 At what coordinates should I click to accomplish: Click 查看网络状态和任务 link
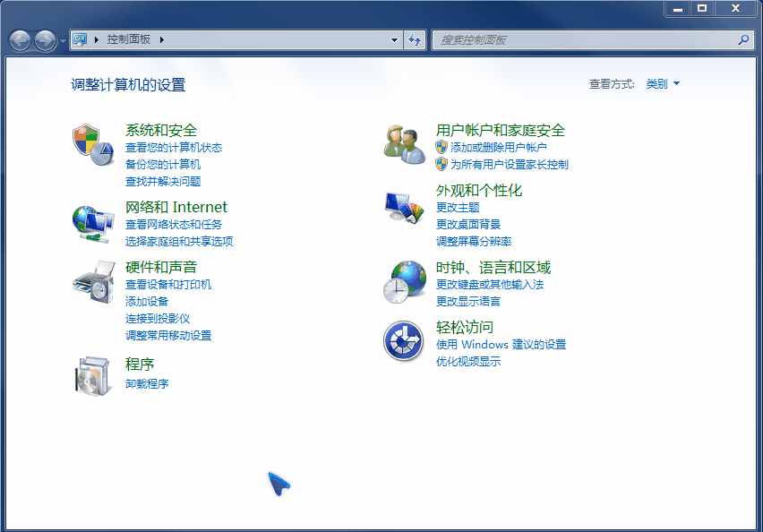(174, 224)
